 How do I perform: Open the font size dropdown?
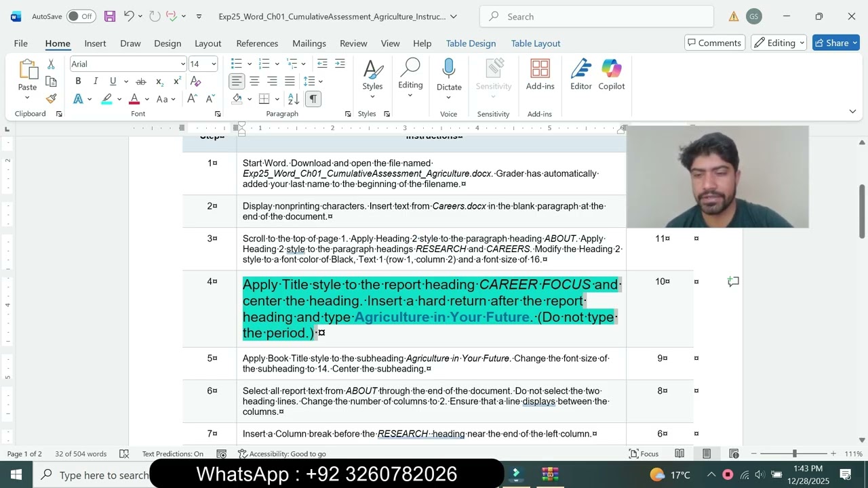[x=214, y=64]
